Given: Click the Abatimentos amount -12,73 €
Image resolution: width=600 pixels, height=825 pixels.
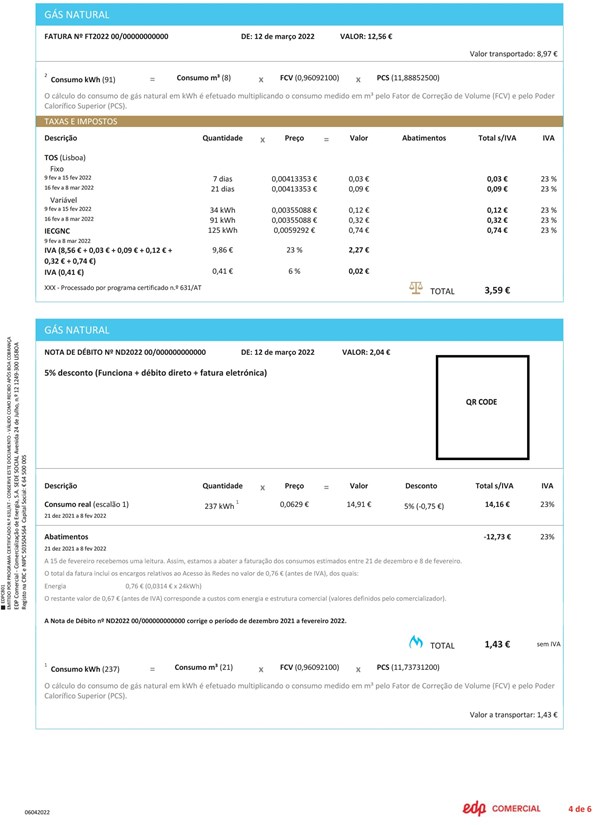Looking at the screenshot, I should (x=497, y=537).
